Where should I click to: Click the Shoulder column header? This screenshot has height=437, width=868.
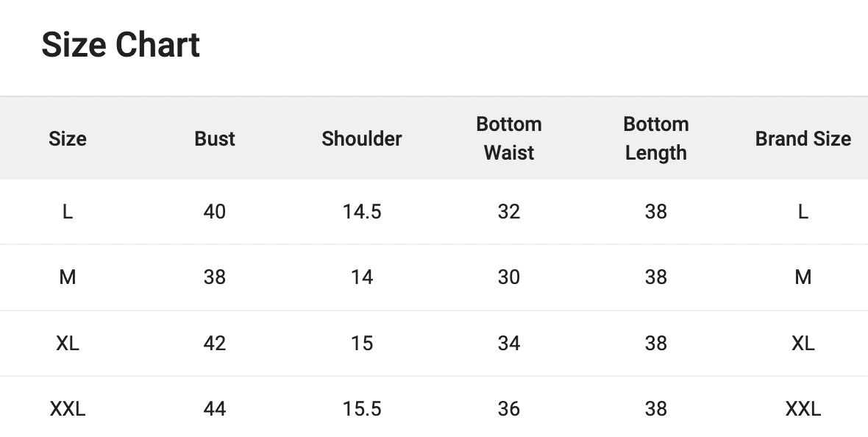pyautogui.click(x=361, y=138)
